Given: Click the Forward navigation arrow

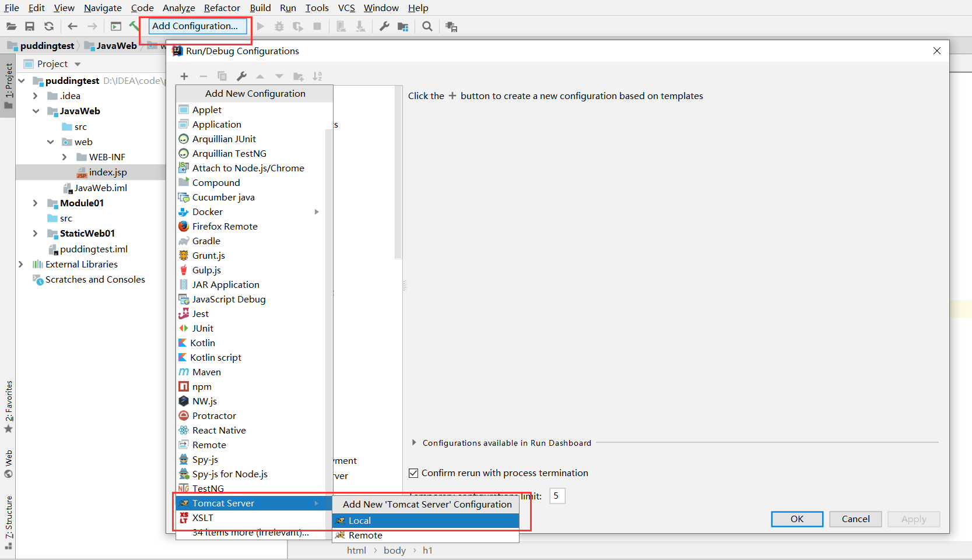Looking at the screenshot, I should (x=92, y=26).
